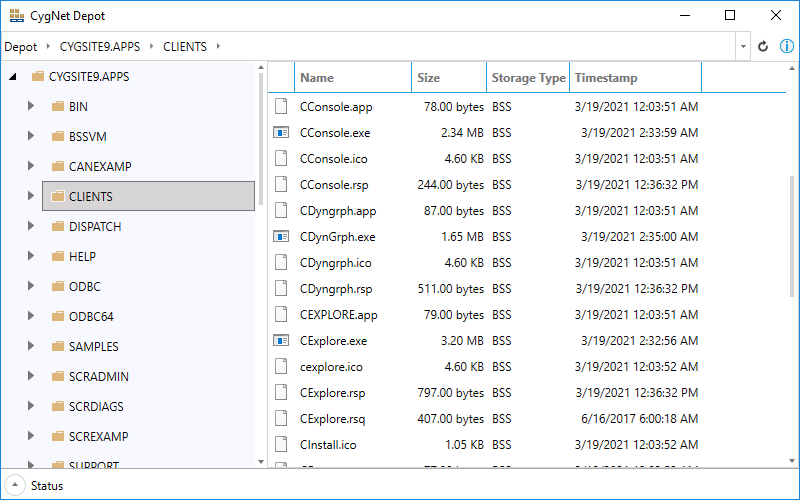
Task: Open the dropdown arrow after CLIENTS breadcrumb
Action: pyautogui.click(x=218, y=46)
